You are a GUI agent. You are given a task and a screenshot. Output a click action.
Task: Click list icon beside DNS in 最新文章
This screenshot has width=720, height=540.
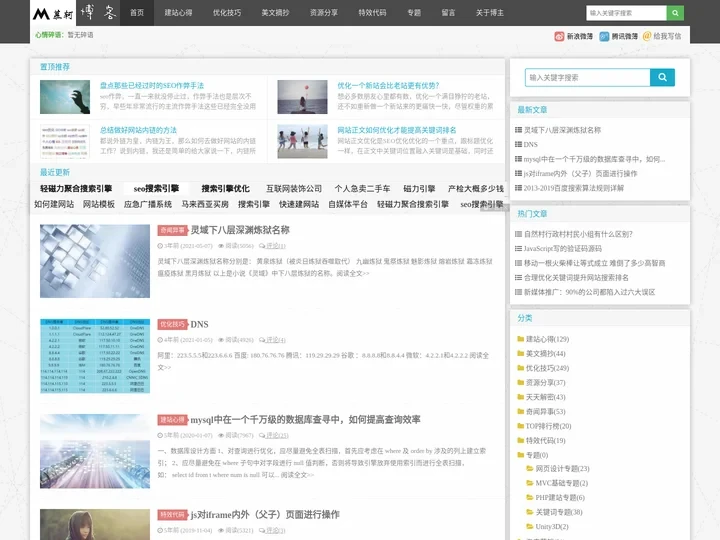[x=518, y=144]
